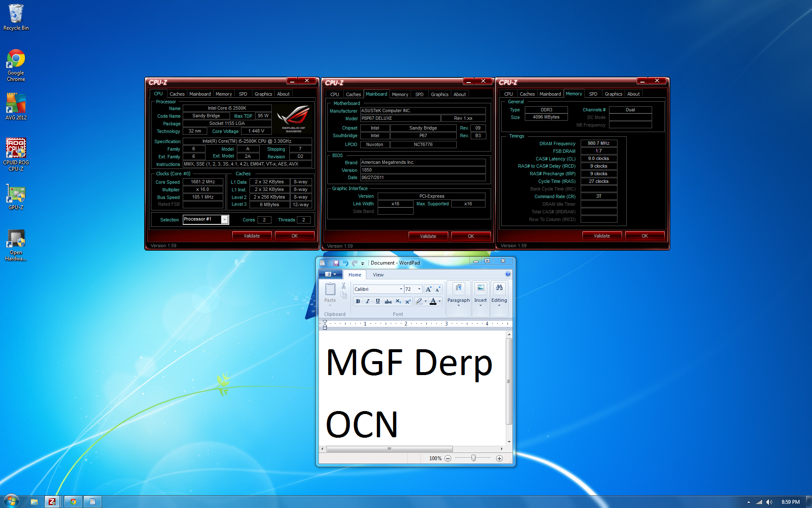Grow font size in WordPad
Image resolution: width=812 pixels, height=508 pixels.
(428, 289)
